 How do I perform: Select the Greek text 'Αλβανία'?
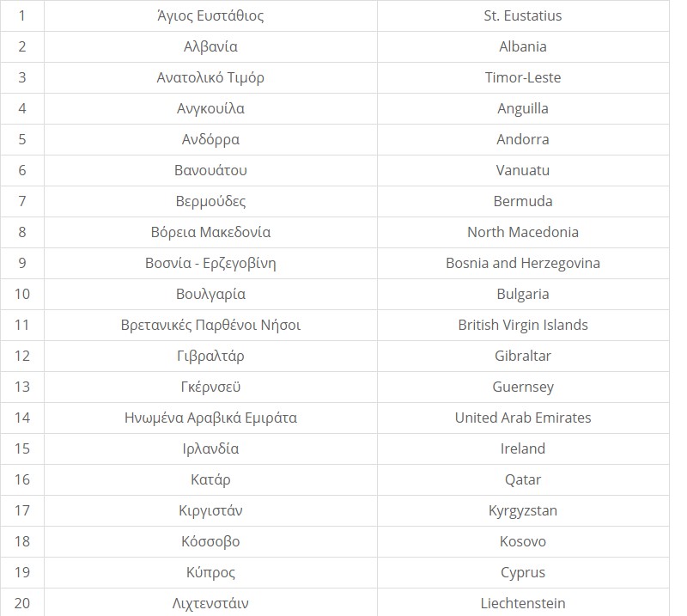click(x=210, y=46)
